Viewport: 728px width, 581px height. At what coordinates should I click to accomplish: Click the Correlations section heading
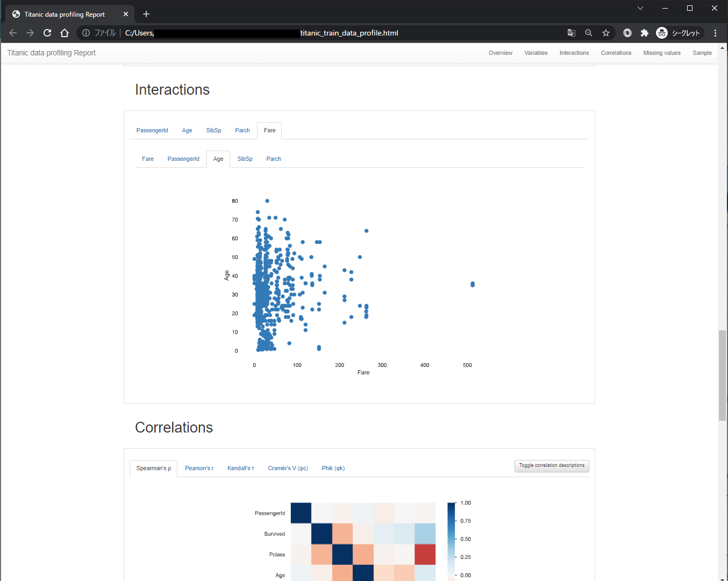pos(174,428)
